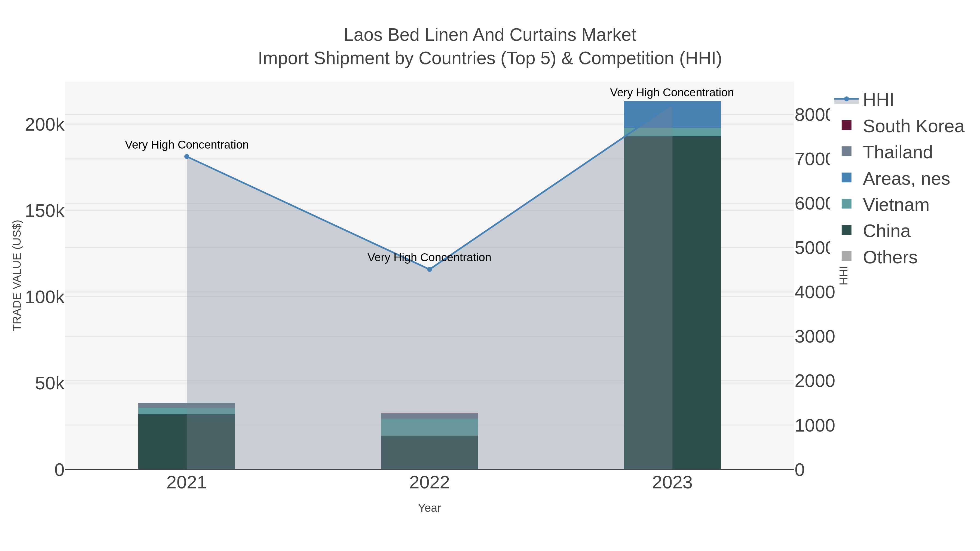The height and width of the screenshot is (551, 980).
Task: Click the 200k y-axis tick label
Action: [45, 125]
